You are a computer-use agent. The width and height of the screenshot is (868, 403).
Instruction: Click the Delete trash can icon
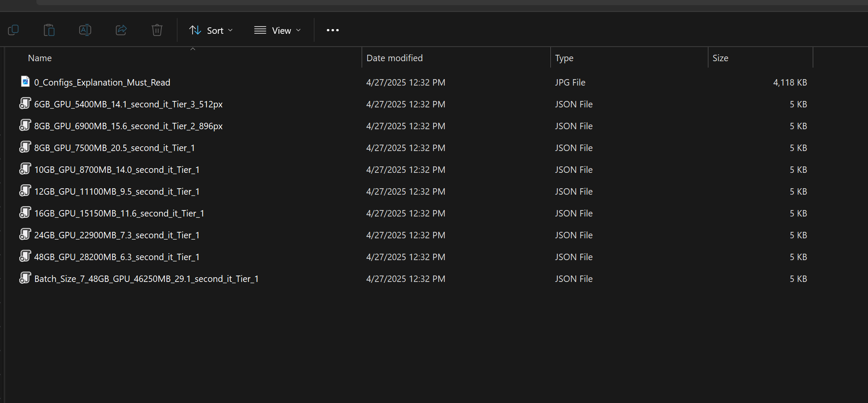tap(157, 30)
